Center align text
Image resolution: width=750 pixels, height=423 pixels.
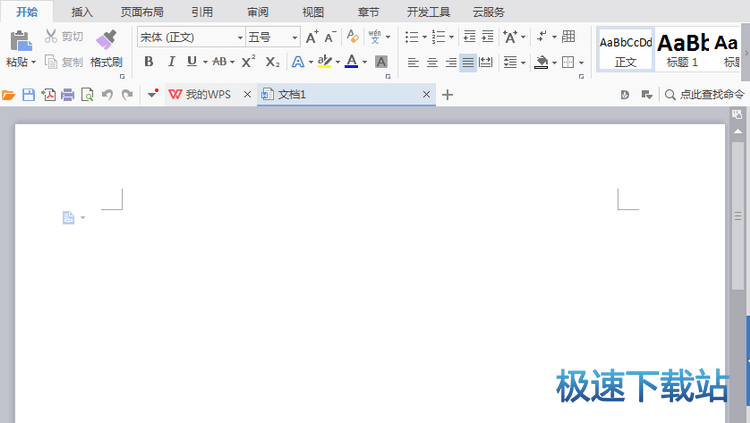pyautogui.click(x=432, y=62)
